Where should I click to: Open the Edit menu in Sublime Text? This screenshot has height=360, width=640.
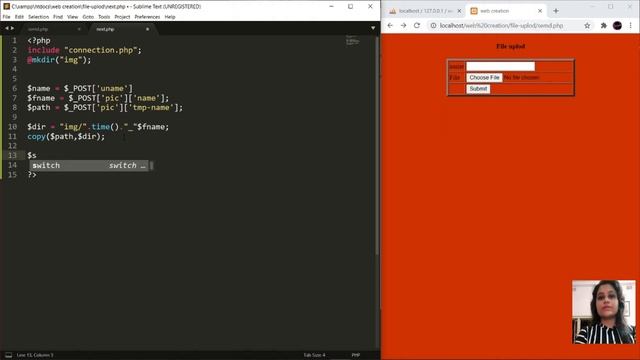[19, 17]
